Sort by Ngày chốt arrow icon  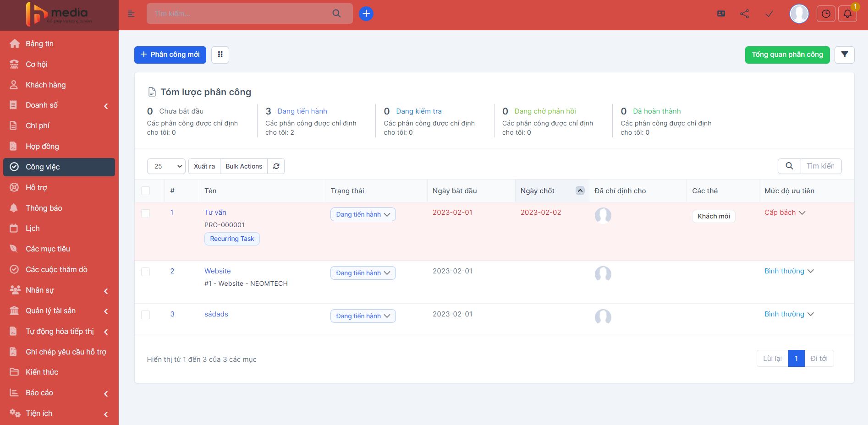580,191
